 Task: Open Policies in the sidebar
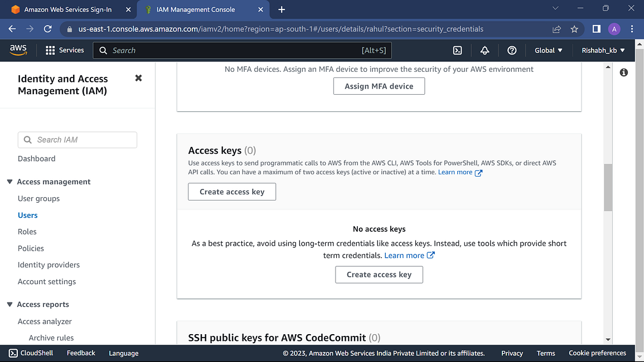[x=31, y=248]
